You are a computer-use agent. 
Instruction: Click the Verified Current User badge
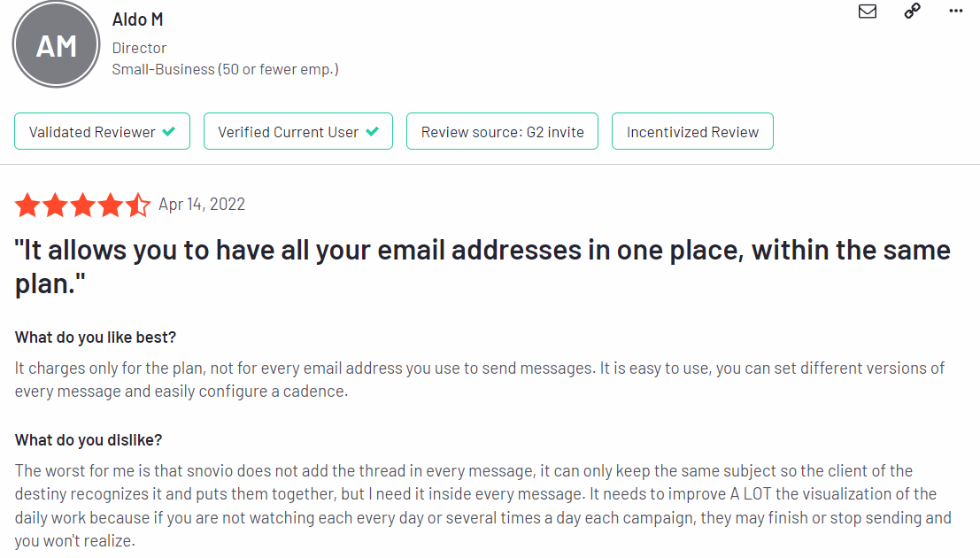point(298,131)
